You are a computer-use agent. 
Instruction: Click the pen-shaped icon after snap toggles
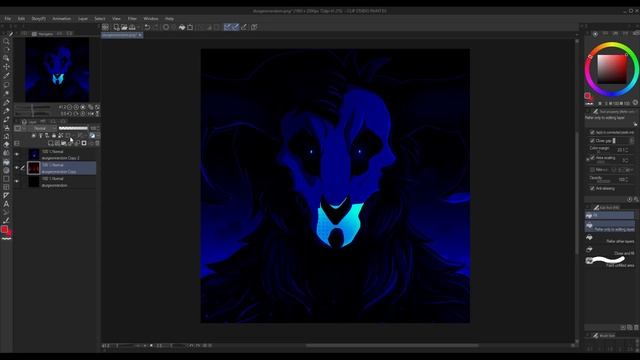coord(244,27)
